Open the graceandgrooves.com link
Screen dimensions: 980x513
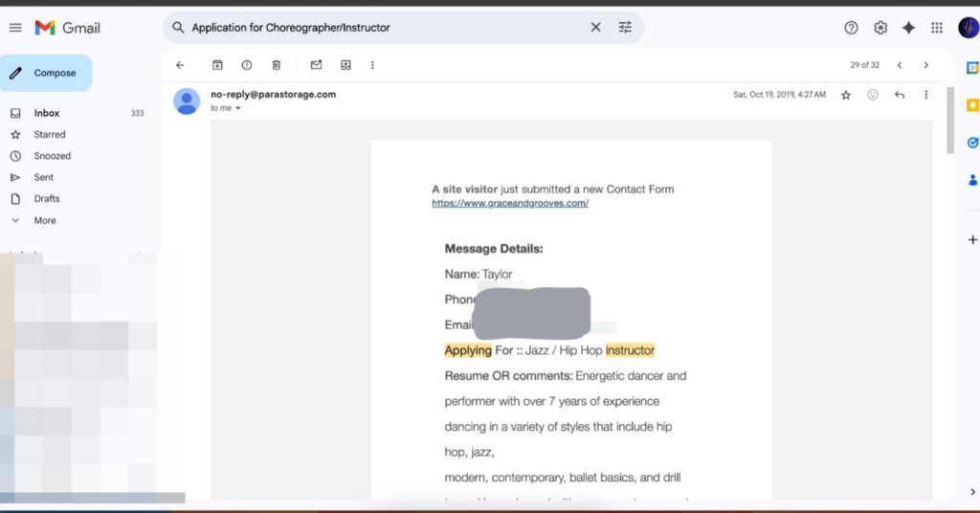510,203
